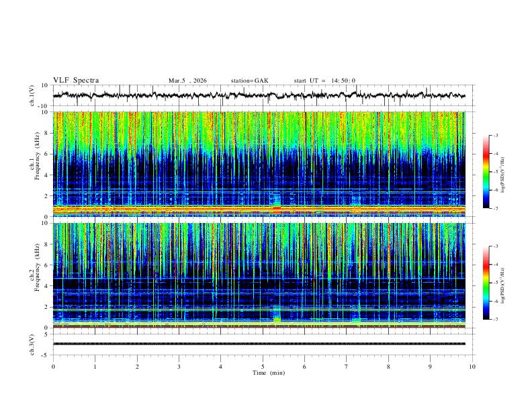Click the "4" tick on ch.2 frequency axis

tap(46, 286)
